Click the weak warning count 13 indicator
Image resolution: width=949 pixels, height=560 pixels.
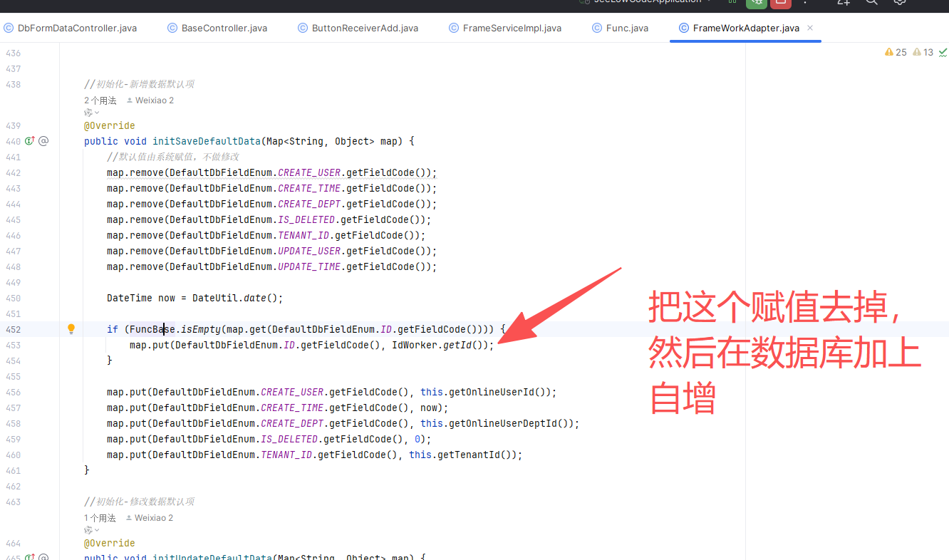pyautogui.click(x=923, y=52)
